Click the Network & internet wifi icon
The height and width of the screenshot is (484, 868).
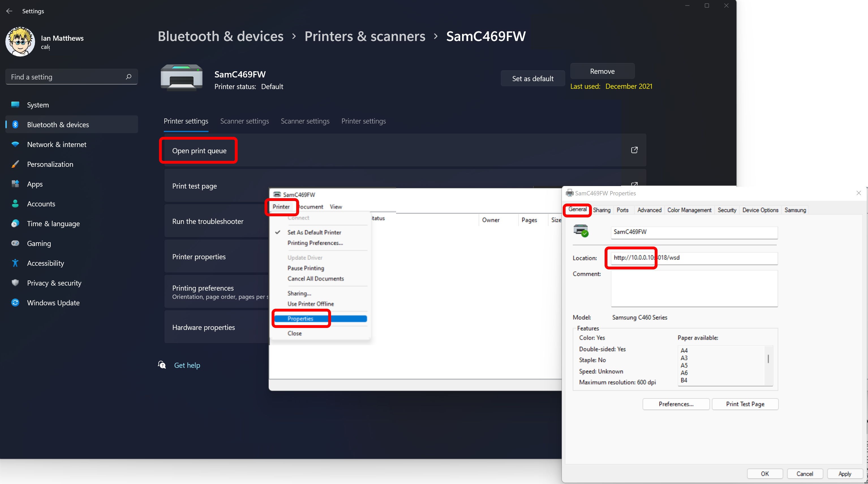click(15, 144)
